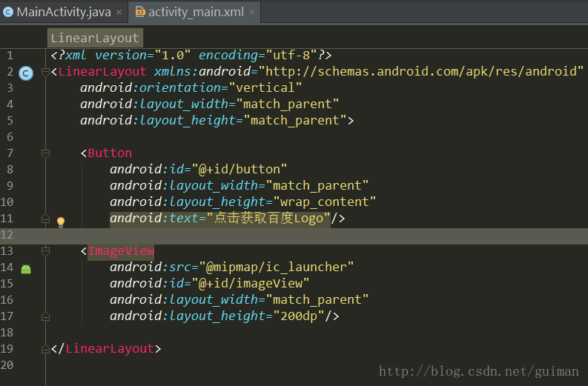
Task: Collapse the Button tag fold marker on line 7
Action: coord(45,153)
